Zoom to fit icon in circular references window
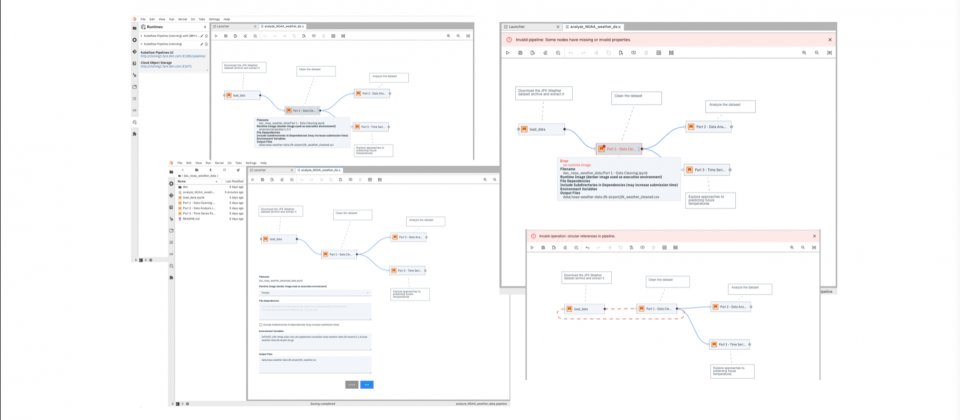Screen dimensions: 960x420 tap(814, 247)
